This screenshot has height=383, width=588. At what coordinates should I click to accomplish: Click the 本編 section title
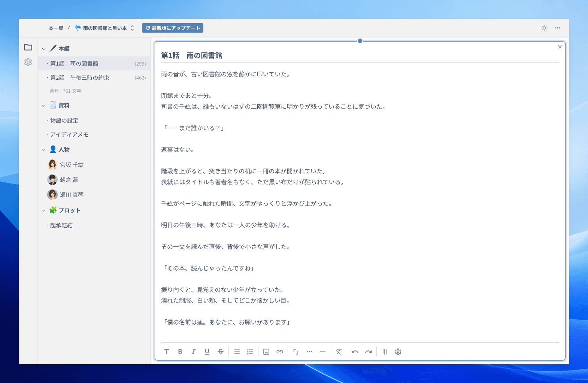(x=64, y=49)
